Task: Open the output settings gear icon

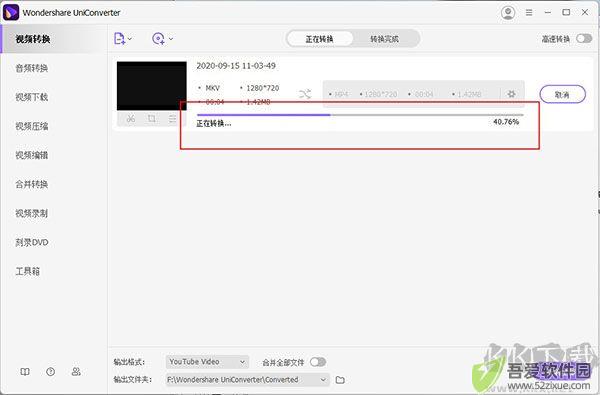Action: [x=511, y=94]
